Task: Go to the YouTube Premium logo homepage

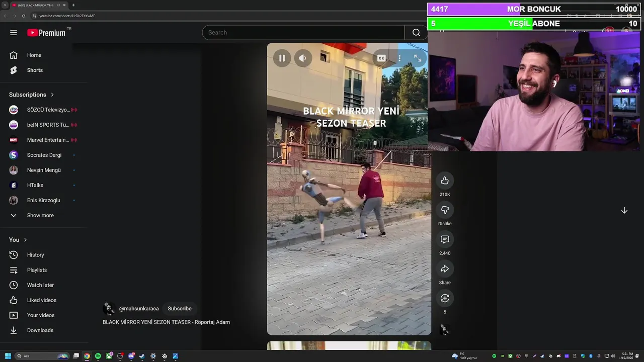Action: [x=46, y=33]
